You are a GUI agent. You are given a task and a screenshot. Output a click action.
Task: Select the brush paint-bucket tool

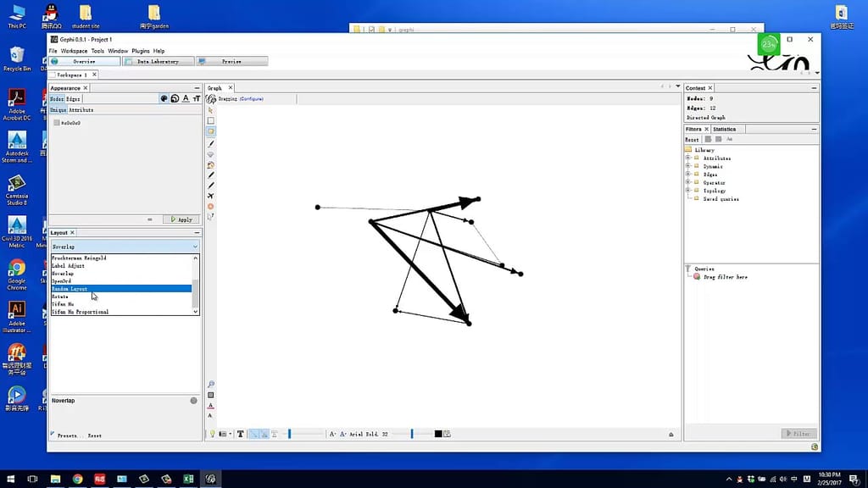pos(210,165)
